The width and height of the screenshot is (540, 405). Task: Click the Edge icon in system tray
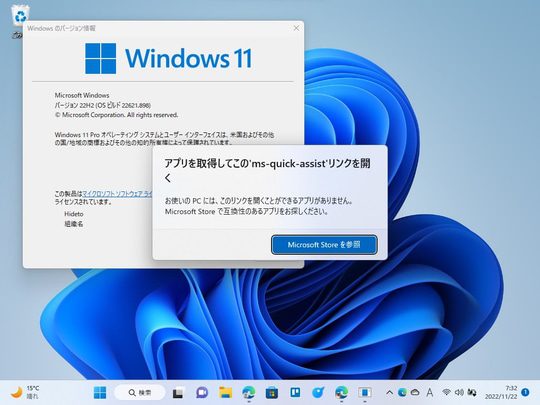402,392
